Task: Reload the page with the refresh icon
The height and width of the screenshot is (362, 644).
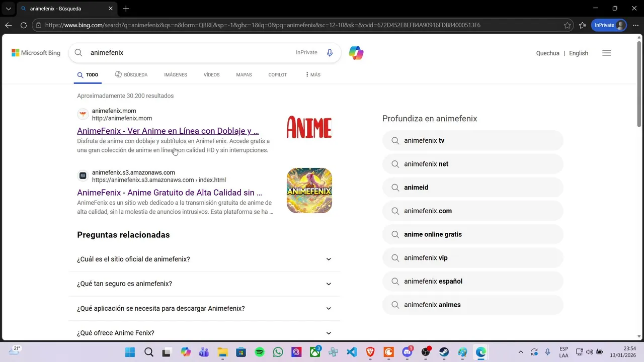Action: (23, 25)
